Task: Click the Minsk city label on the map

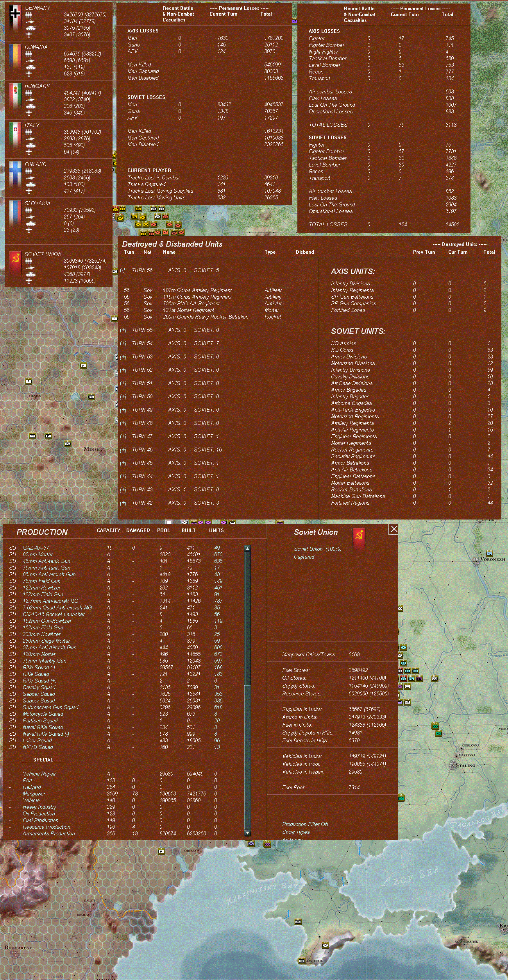Action: [x=92, y=449]
